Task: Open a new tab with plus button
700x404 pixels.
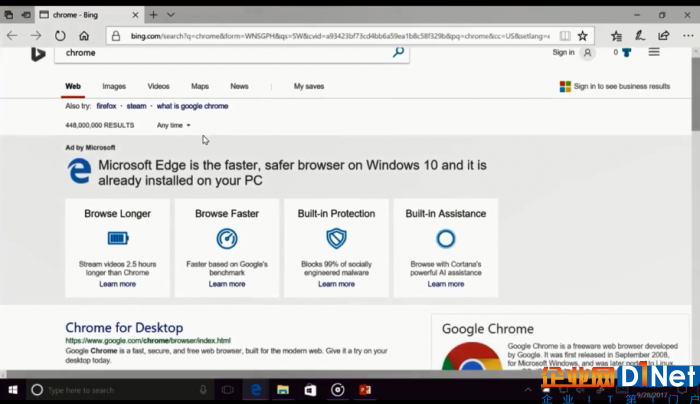Action: coord(153,15)
